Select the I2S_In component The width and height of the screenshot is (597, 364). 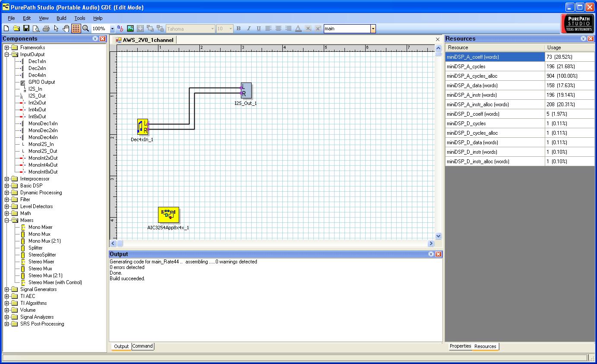[x=35, y=89]
